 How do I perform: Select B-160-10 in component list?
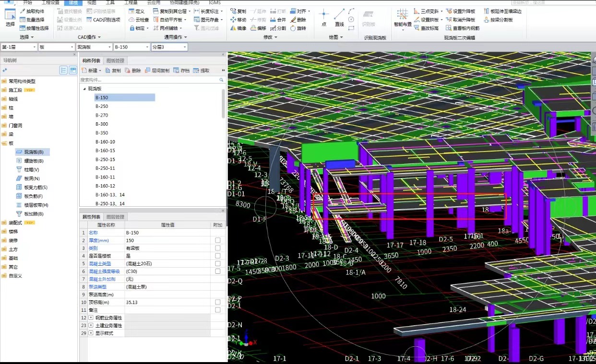click(105, 141)
